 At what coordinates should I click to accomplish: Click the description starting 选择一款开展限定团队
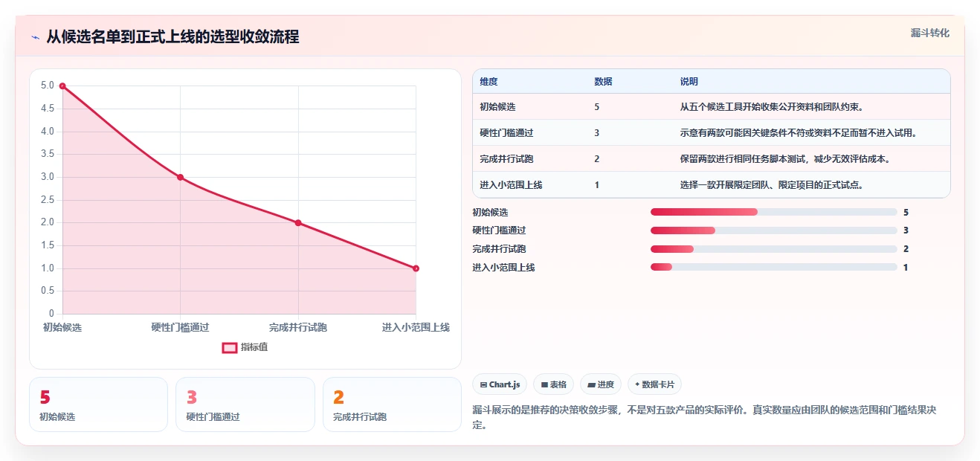coord(772,185)
